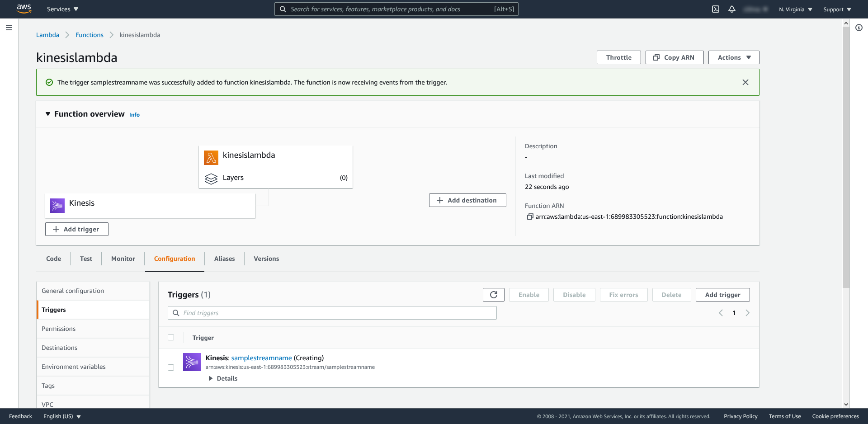Open the N. Virginia region dropdown
Screen dimensions: 868x424
[796, 9]
